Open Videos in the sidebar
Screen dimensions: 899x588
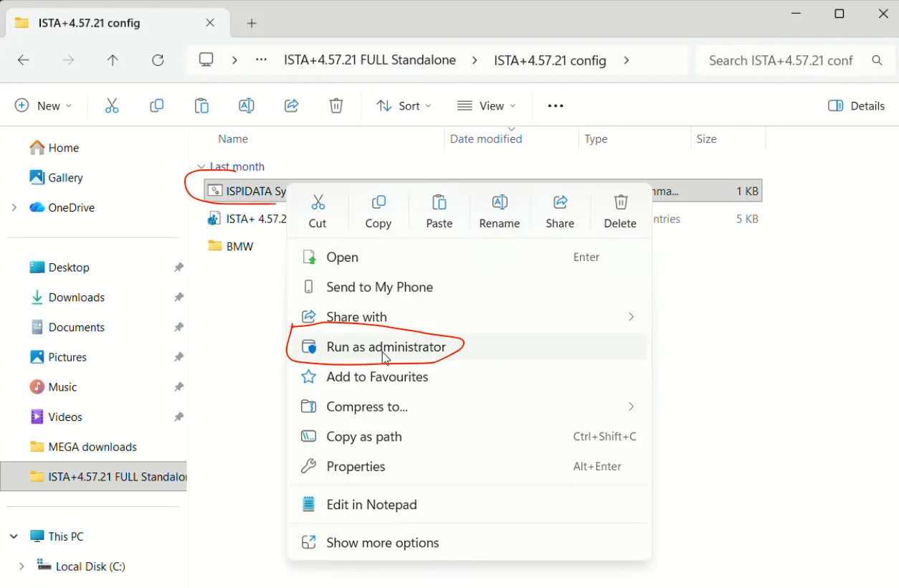[x=56, y=417]
